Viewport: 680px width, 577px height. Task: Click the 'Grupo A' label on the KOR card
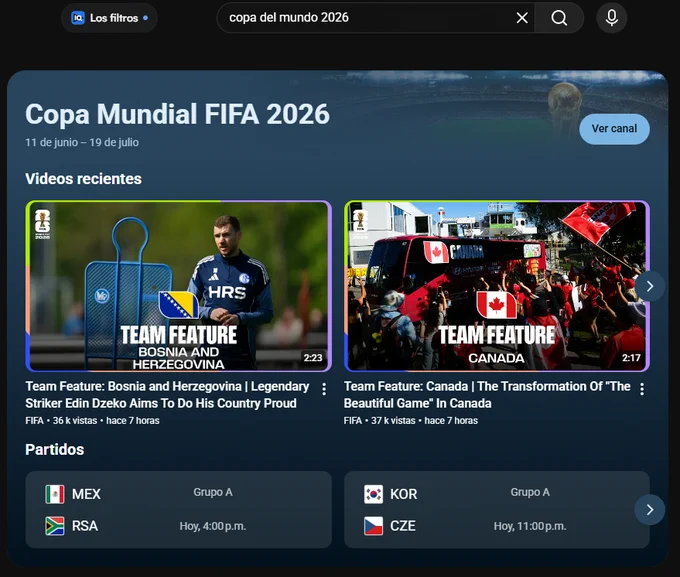(x=530, y=492)
